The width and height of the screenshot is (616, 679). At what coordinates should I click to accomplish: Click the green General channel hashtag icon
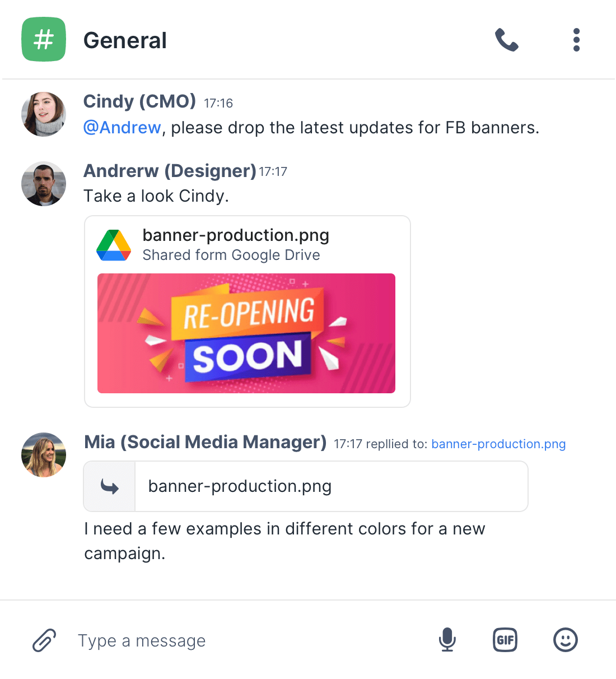point(44,39)
